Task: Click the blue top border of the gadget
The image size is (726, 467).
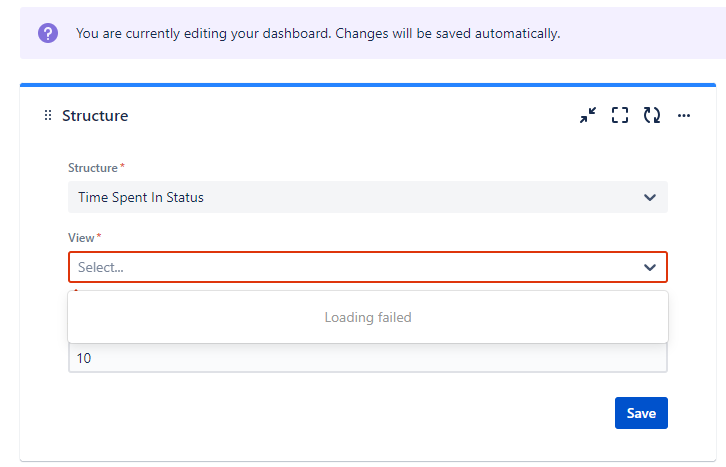Action: click(368, 85)
